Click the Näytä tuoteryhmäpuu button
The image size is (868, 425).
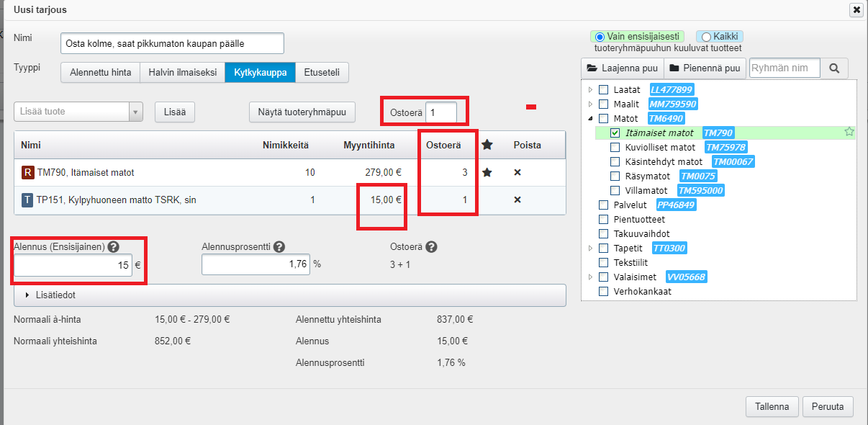tap(302, 112)
